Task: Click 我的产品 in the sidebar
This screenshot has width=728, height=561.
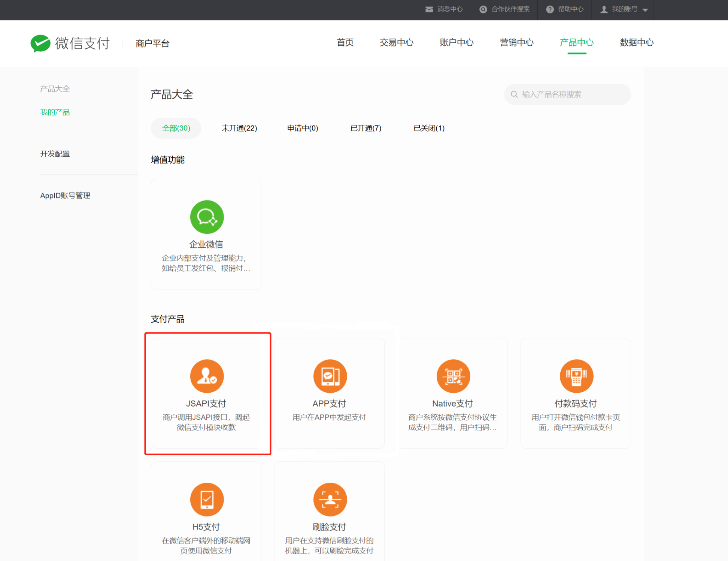Action: (55, 112)
